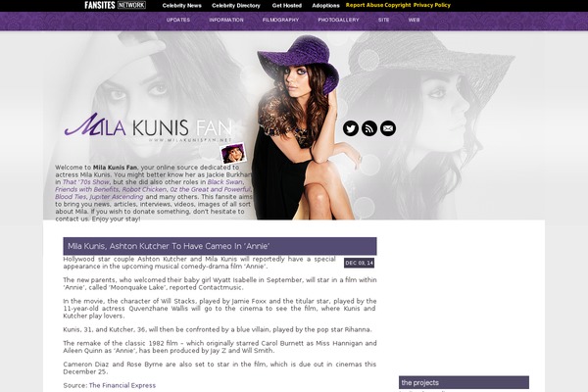Go to Celebrity News

182,6
